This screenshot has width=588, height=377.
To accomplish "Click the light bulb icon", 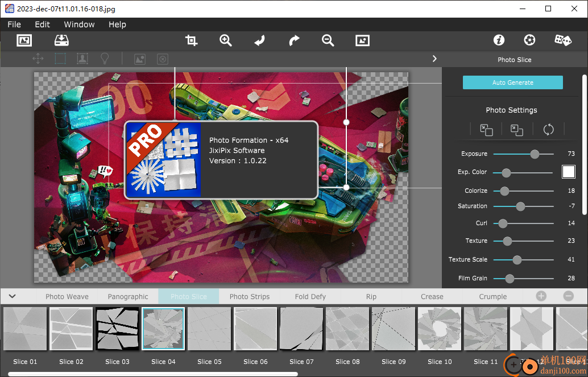I will pos(105,59).
